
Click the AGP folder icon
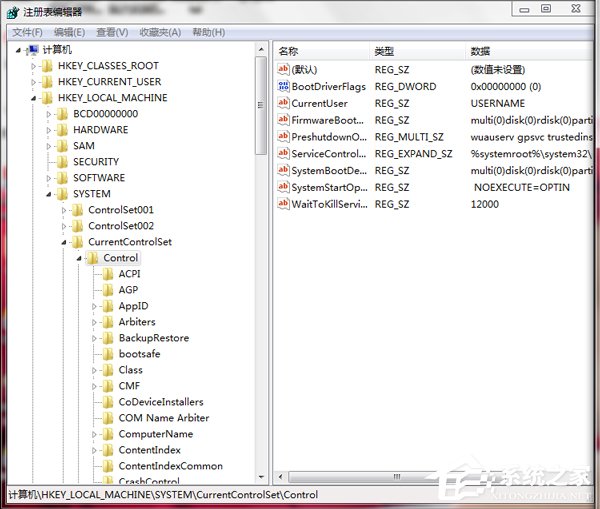(x=108, y=290)
